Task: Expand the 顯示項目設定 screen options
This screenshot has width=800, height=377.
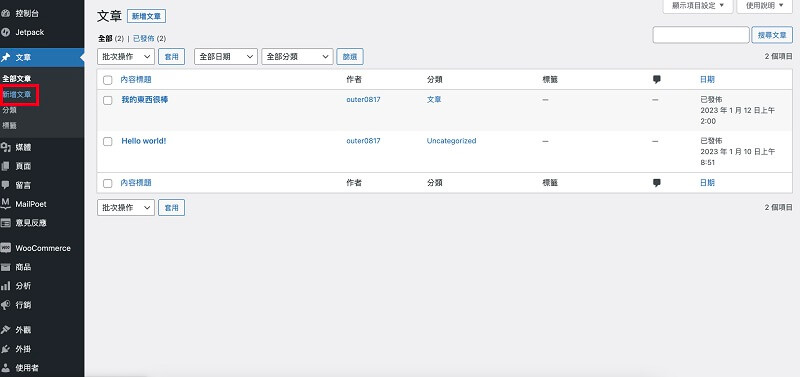Action: 698,6
